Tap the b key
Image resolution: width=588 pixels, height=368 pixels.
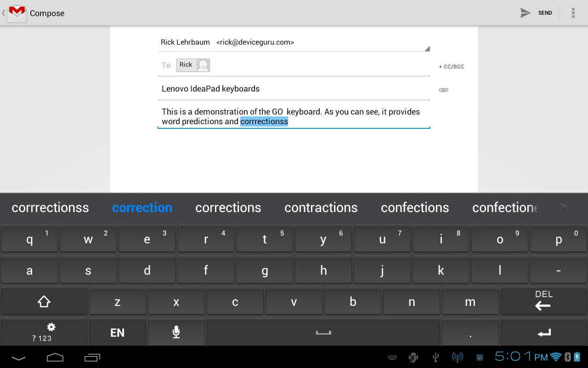[353, 301]
